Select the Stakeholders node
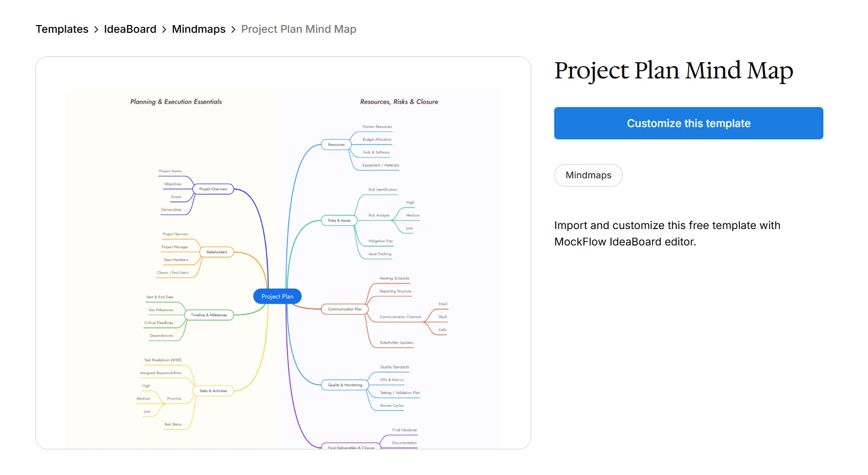Screen dimensions: 868x475 [x=217, y=252]
